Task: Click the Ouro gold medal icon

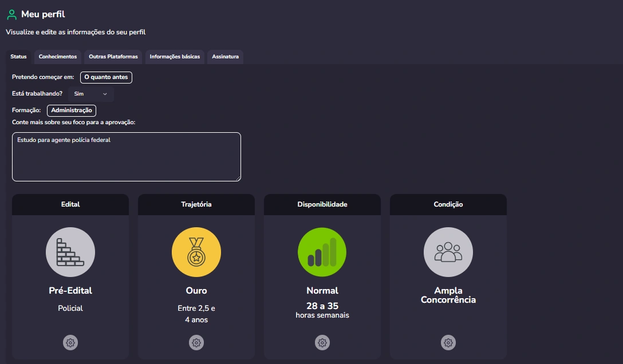Action: (x=196, y=252)
